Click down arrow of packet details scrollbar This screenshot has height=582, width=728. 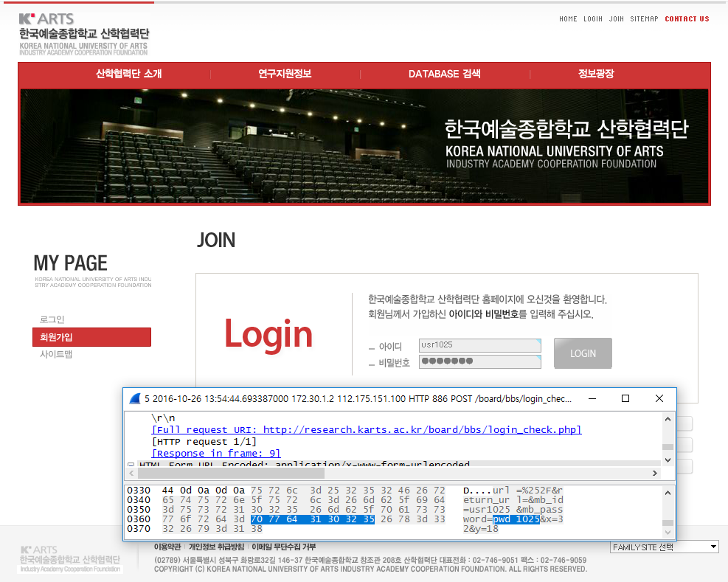tap(668, 460)
